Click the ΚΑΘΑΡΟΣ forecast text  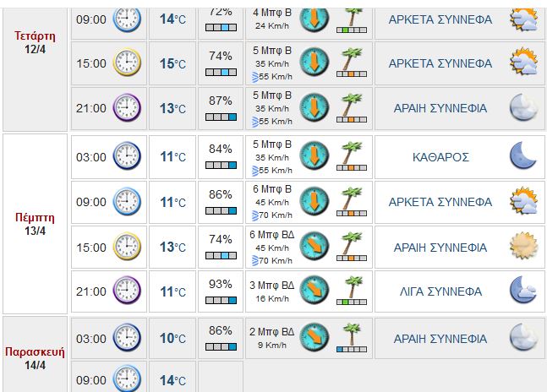440,157
